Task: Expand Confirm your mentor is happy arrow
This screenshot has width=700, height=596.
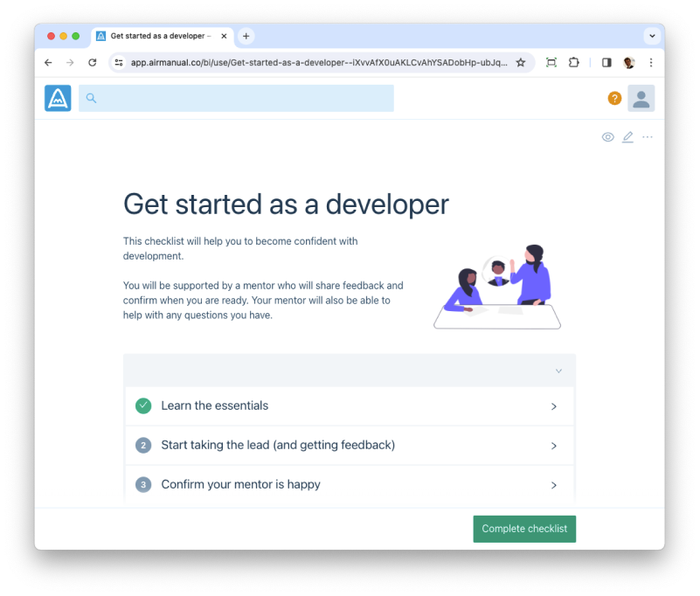Action: [x=553, y=485]
